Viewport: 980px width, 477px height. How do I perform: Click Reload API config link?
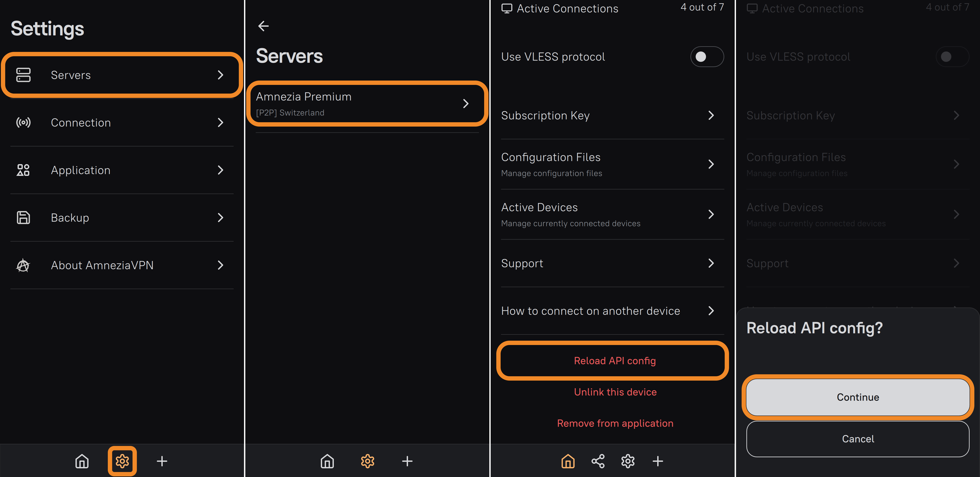coord(615,360)
